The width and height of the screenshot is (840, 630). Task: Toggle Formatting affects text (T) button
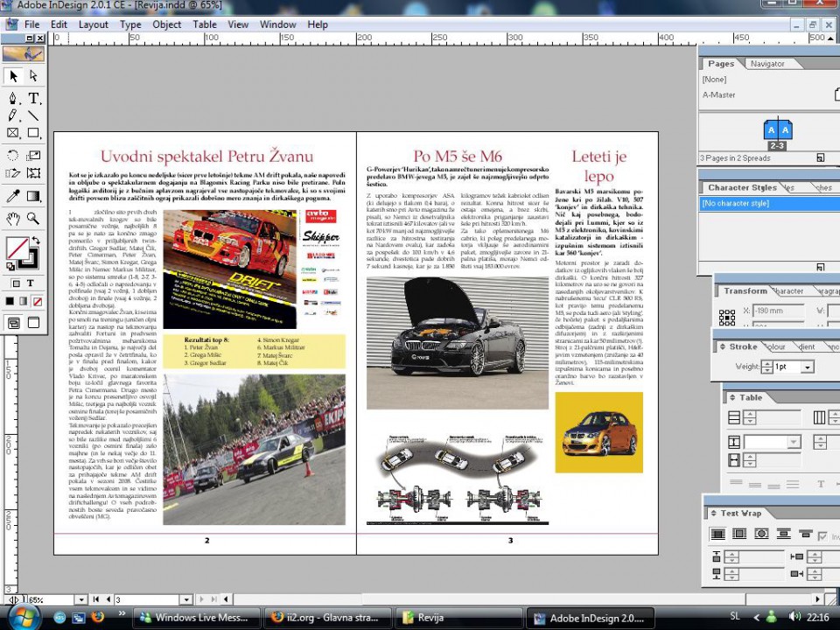point(31,283)
